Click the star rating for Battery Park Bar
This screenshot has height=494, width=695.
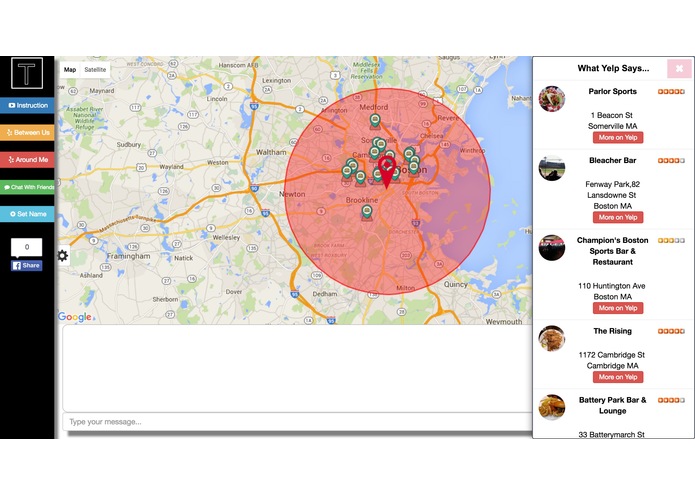pyautogui.click(x=671, y=401)
